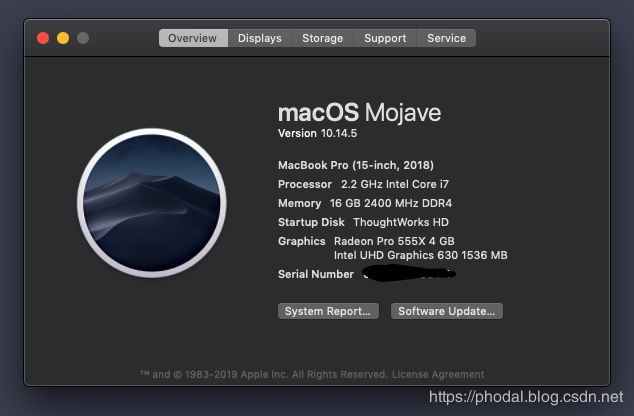
Task: Click the Memory label
Action: point(300,203)
